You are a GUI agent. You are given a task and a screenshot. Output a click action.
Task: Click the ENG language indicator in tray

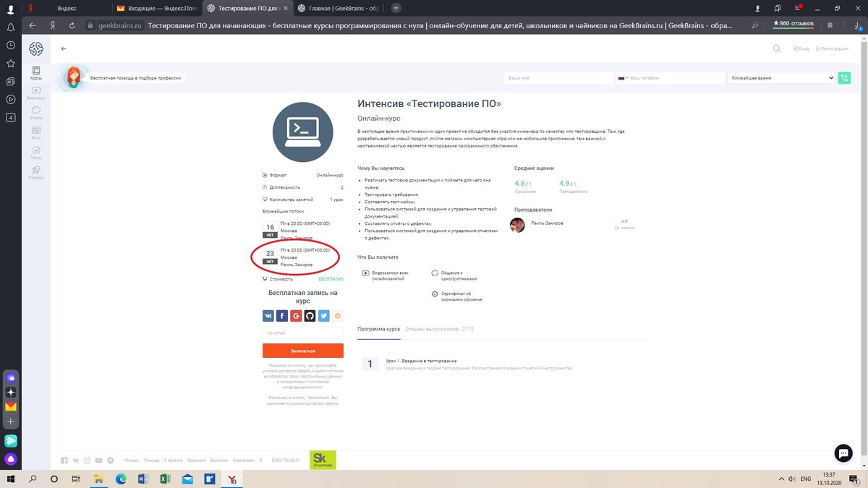pos(805,479)
